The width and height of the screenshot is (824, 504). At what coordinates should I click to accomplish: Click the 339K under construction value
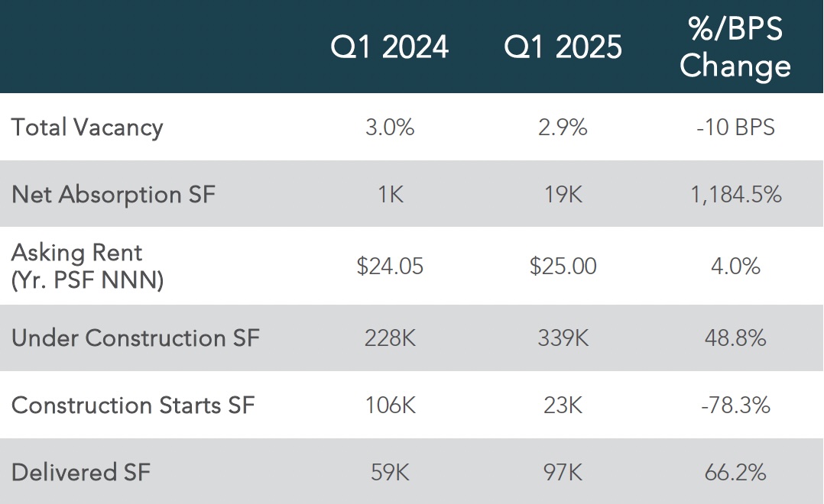click(563, 338)
